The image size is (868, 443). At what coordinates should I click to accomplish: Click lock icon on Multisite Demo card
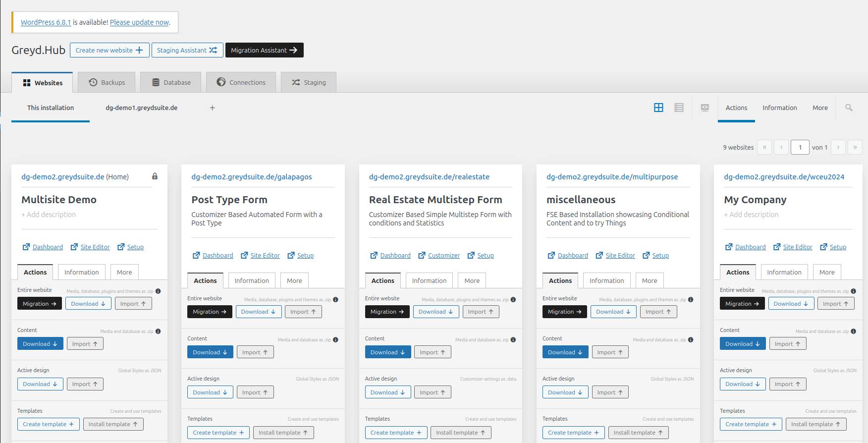click(x=155, y=176)
